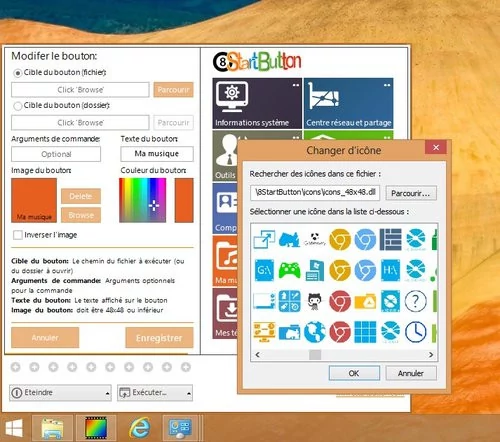Expand the Exécuter dropdown arrow
Screen dimensions: 500x442
(189, 393)
